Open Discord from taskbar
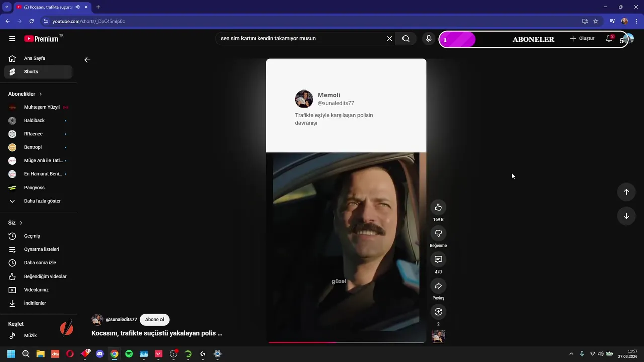The image size is (644, 362). coord(100,354)
